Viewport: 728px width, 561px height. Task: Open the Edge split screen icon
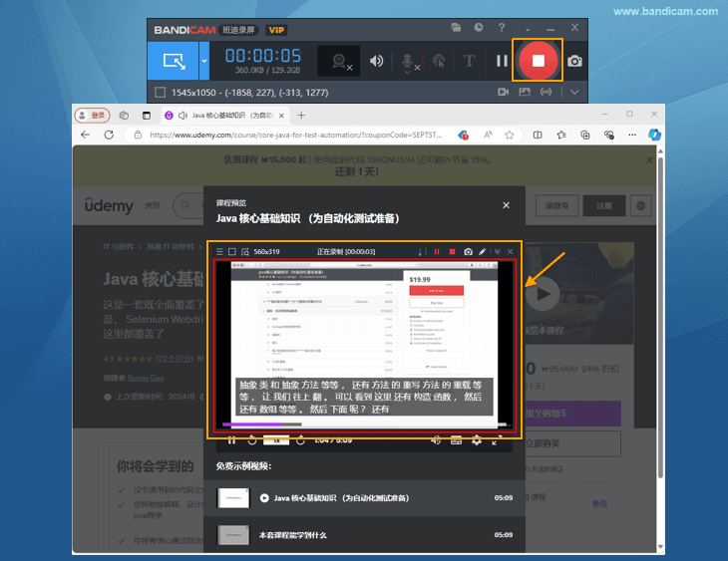tap(538, 136)
